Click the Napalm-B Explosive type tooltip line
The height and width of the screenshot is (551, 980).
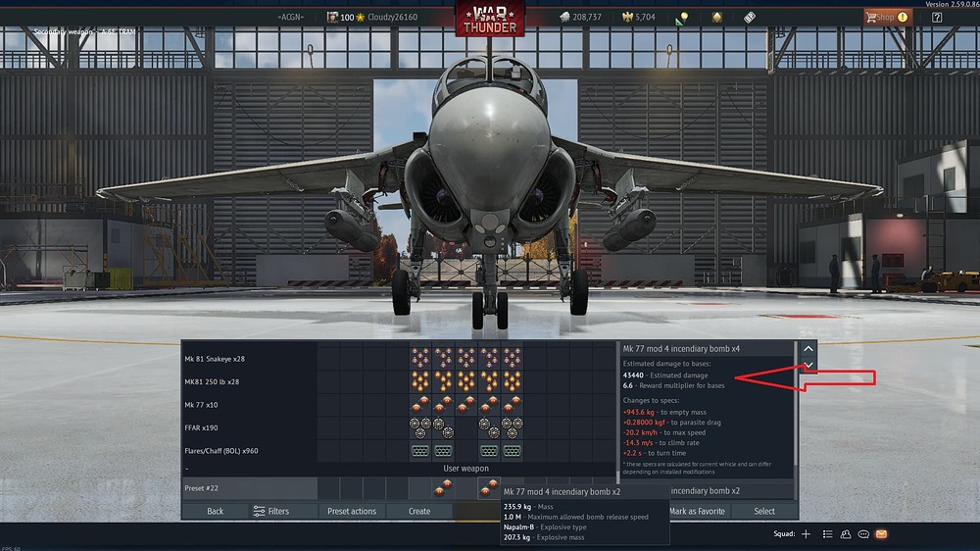pos(544,527)
